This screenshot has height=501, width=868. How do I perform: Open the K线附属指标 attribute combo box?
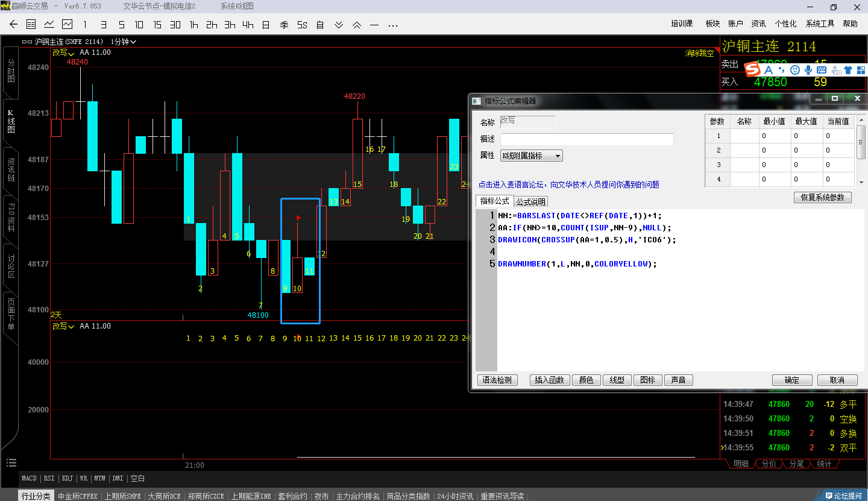coord(531,156)
